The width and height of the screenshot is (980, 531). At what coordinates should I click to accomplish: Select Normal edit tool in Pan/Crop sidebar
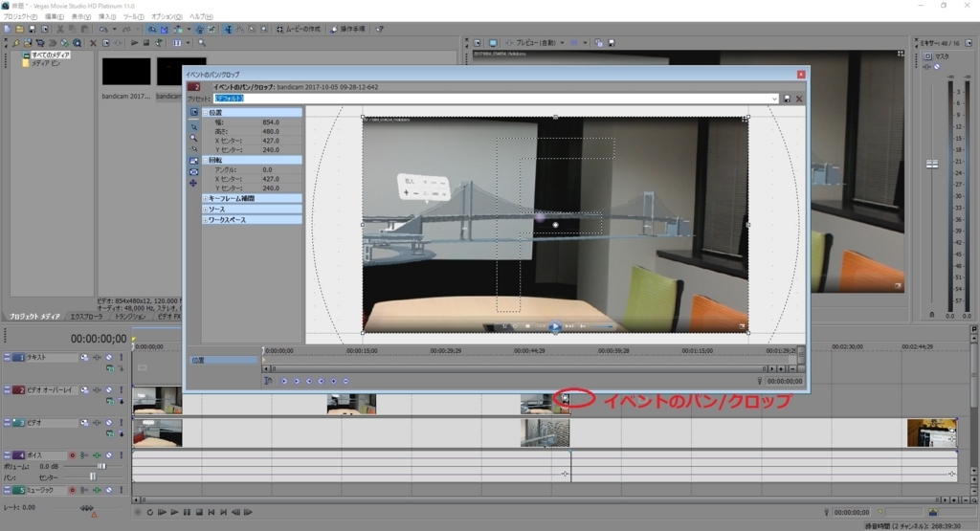[193, 127]
